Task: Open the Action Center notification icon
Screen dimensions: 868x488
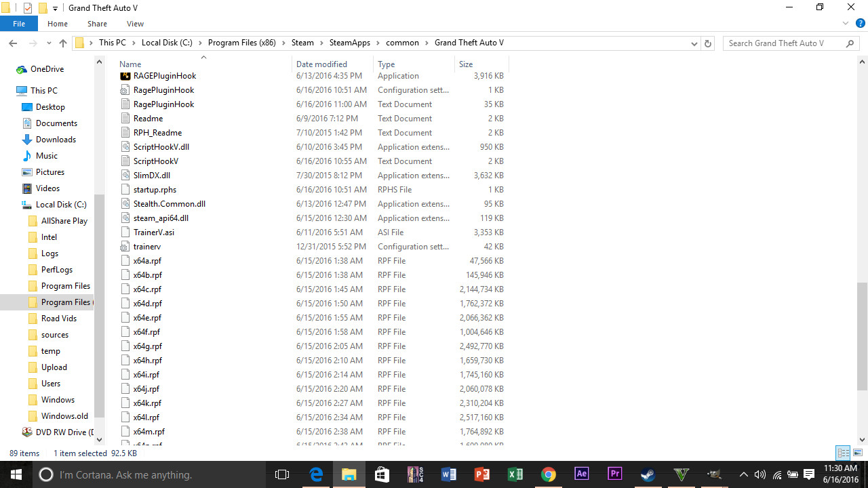Action: [809, 474]
